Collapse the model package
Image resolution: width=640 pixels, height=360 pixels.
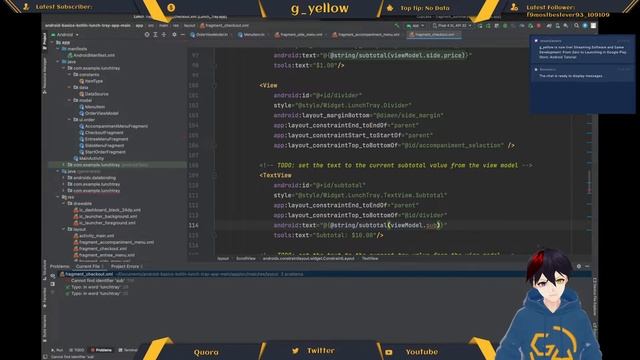pos(69,100)
